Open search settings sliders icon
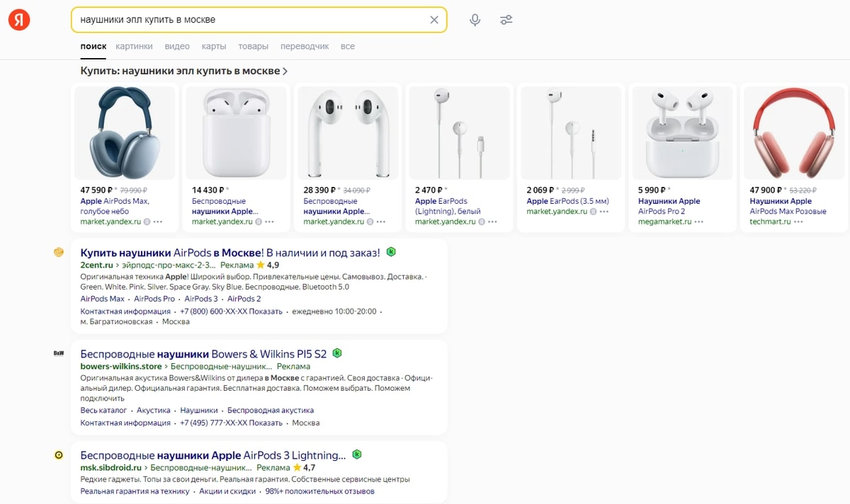 click(506, 20)
